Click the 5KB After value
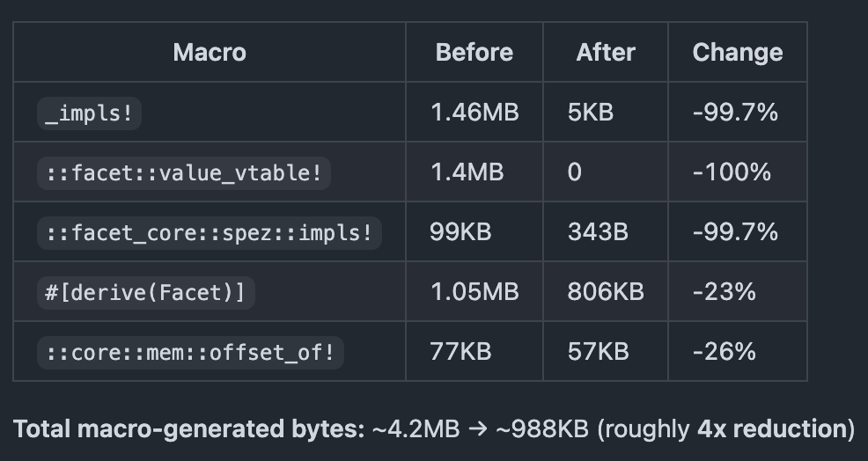 [x=591, y=113]
